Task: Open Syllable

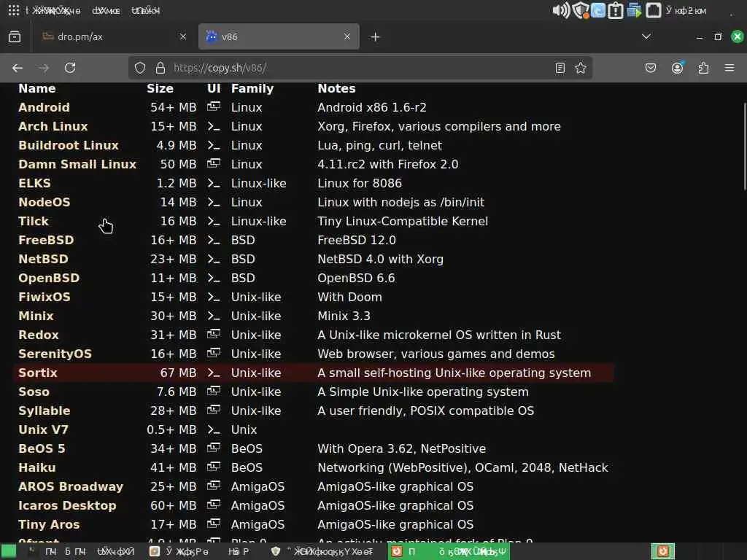Action: 44,411
